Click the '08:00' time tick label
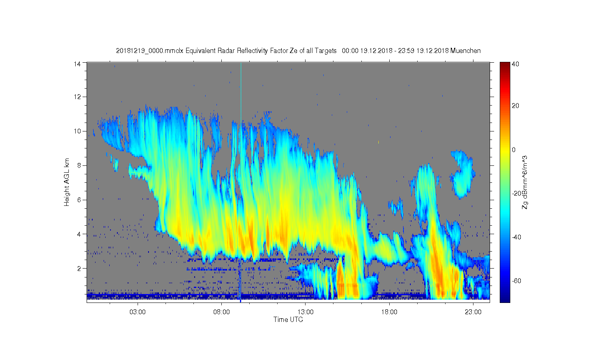The height and width of the screenshot is (364, 607). click(222, 312)
